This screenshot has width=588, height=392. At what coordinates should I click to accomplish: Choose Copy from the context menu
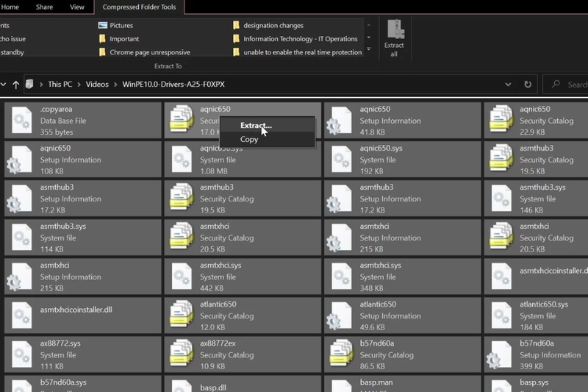[x=249, y=139]
